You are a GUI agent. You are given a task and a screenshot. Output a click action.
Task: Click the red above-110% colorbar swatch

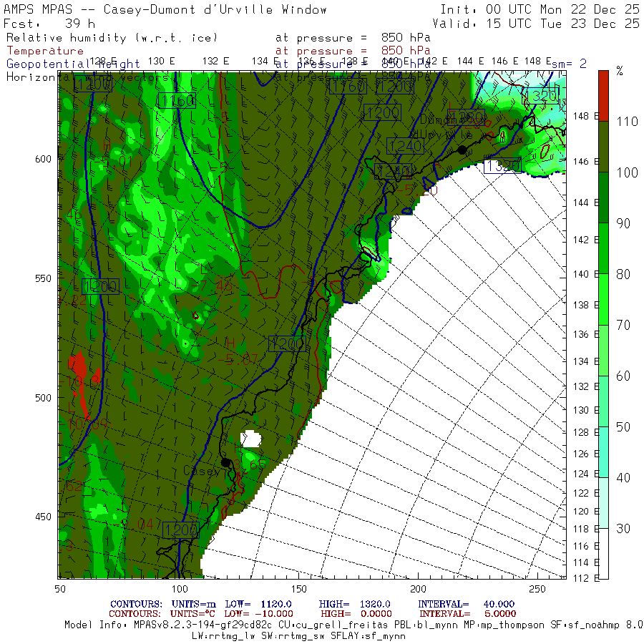click(603, 96)
